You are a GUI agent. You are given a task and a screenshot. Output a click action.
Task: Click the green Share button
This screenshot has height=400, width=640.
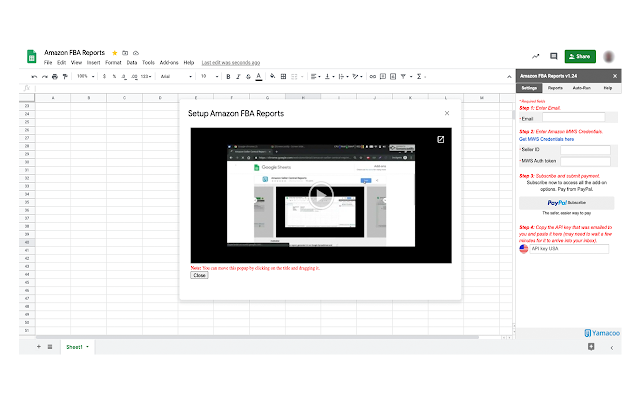(580, 56)
